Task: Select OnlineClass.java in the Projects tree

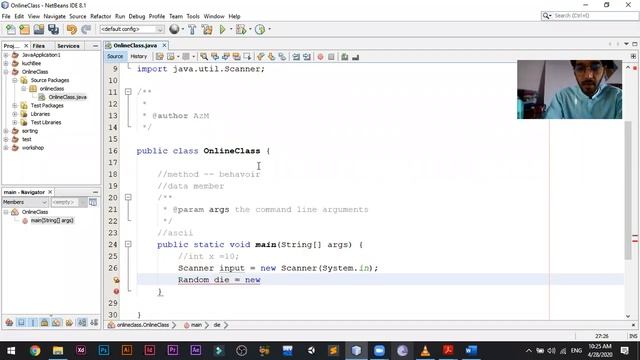Action: 67,97
